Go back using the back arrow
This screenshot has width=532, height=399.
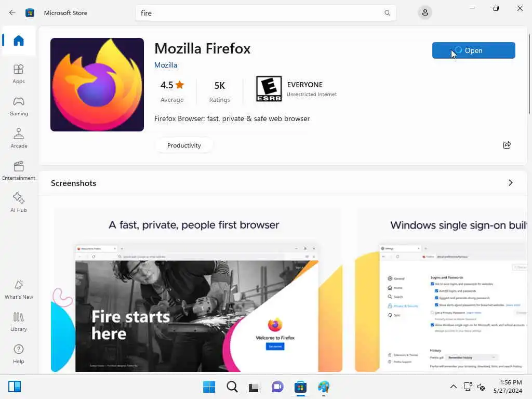coord(12,13)
